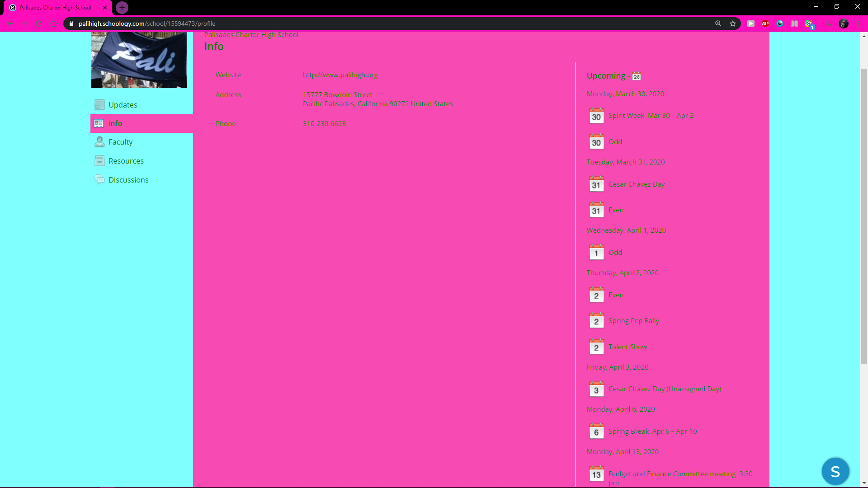Click the Info card icon
Viewport: 868px width, 488px height.
[x=99, y=123]
